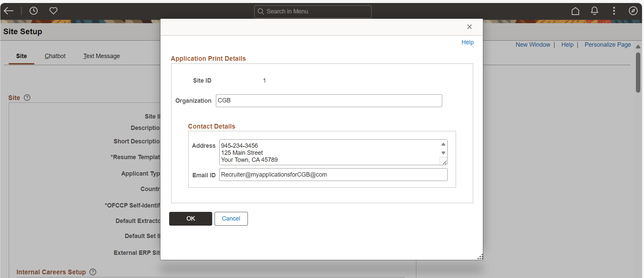This screenshot has width=644, height=278.
Task: Click the favorites heart icon
Action: [x=53, y=11]
